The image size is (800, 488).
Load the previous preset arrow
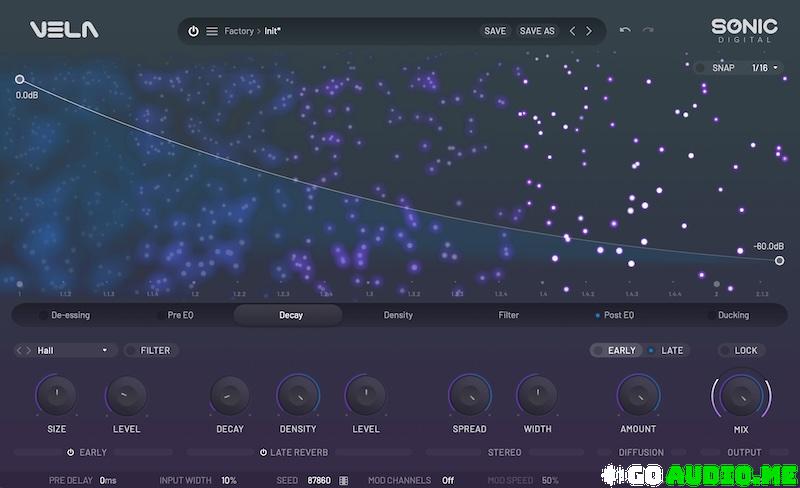point(572,31)
